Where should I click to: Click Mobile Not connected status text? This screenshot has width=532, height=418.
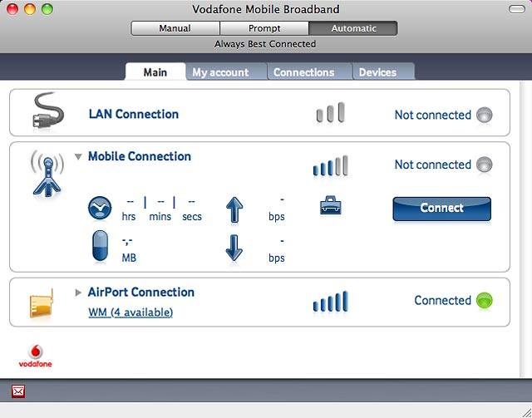432,165
